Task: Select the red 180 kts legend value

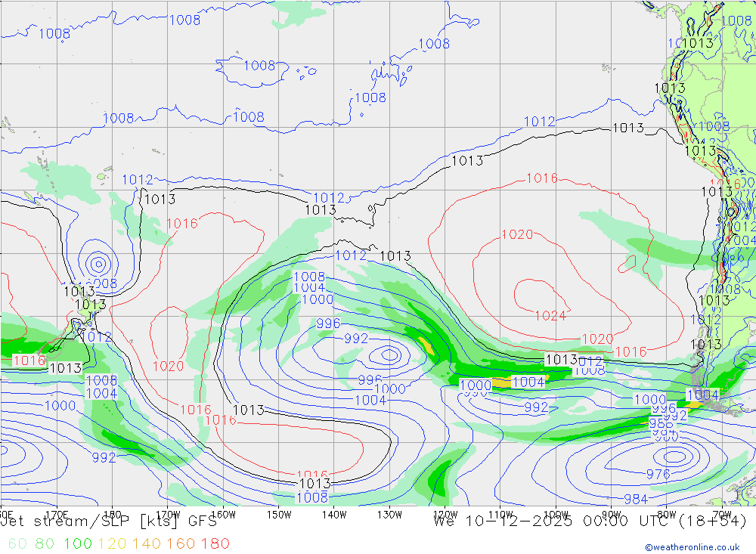Action: pyautogui.click(x=215, y=544)
